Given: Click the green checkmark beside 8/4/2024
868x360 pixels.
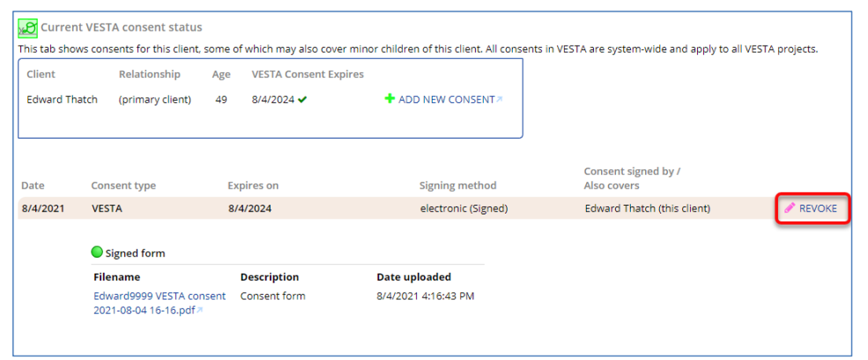Looking at the screenshot, I should 301,100.
